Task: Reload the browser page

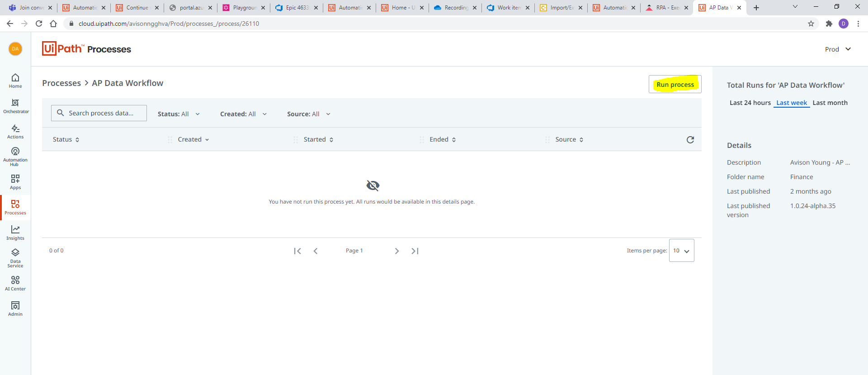Action: [39, 24]
